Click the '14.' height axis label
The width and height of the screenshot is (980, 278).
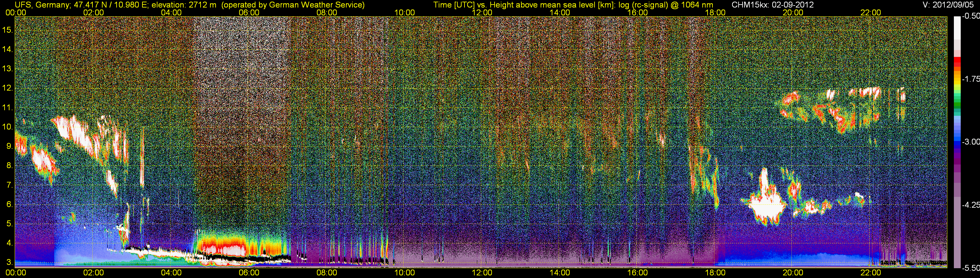coord(7,49)
